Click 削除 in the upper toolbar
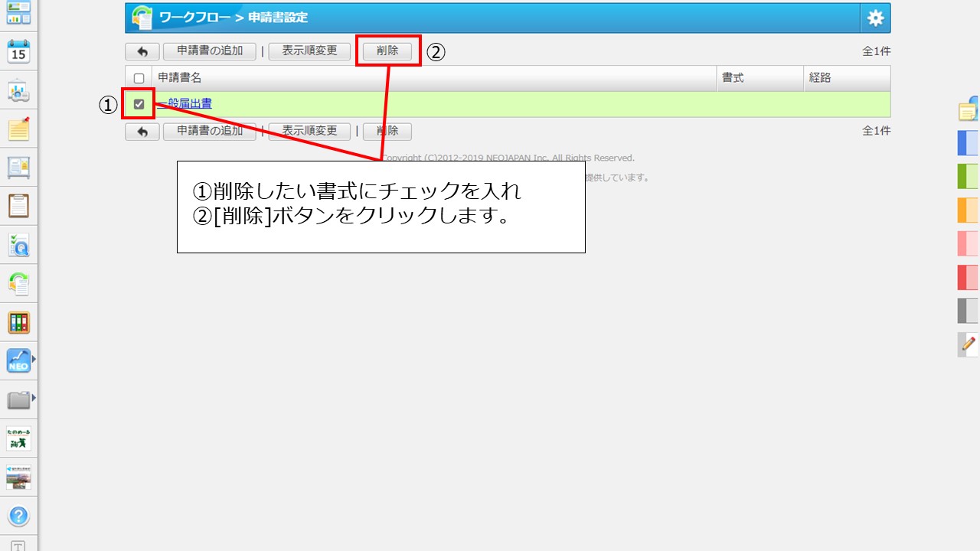The height and width of the screenshot is (551, 980). pyautogui.click(x=387, y=51)
